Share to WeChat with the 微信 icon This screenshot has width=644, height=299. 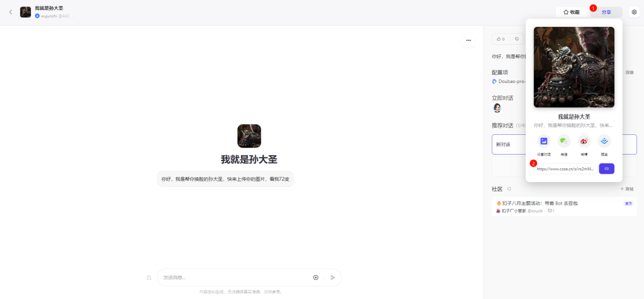[564, 141]
